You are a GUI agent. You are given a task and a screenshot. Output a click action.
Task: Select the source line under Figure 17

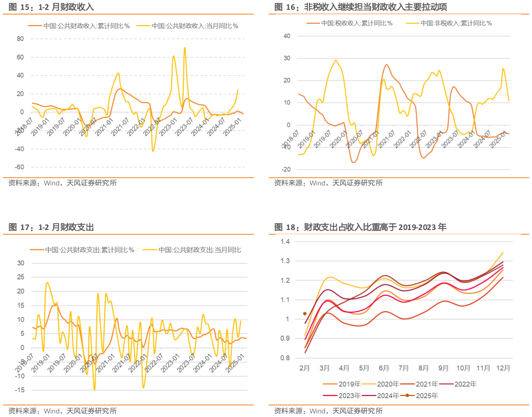click(x=62, y=411)
